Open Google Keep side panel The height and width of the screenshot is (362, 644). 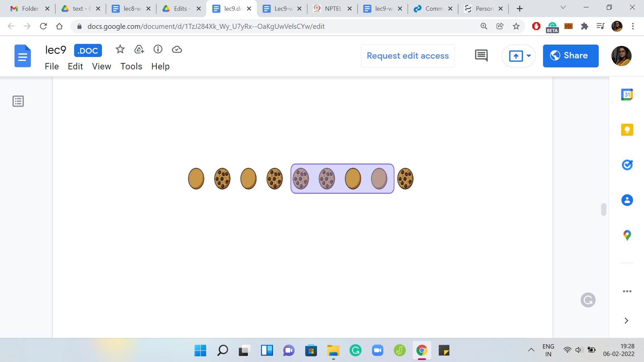pos(627,130)
